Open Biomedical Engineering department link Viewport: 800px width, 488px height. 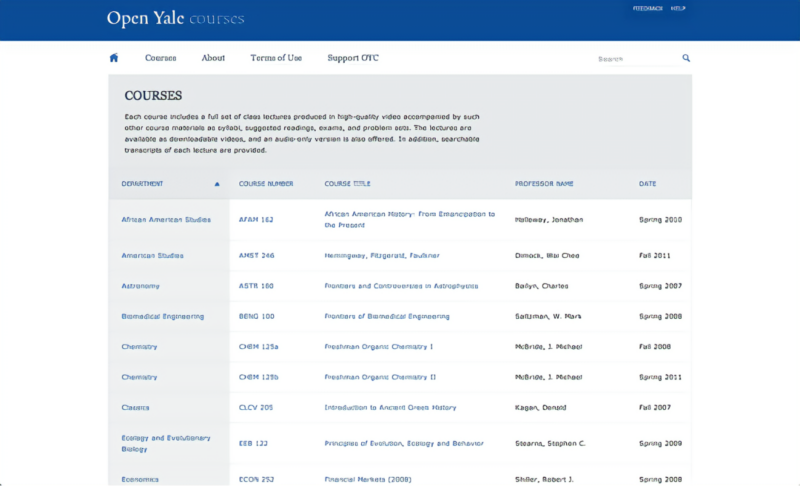163,316
